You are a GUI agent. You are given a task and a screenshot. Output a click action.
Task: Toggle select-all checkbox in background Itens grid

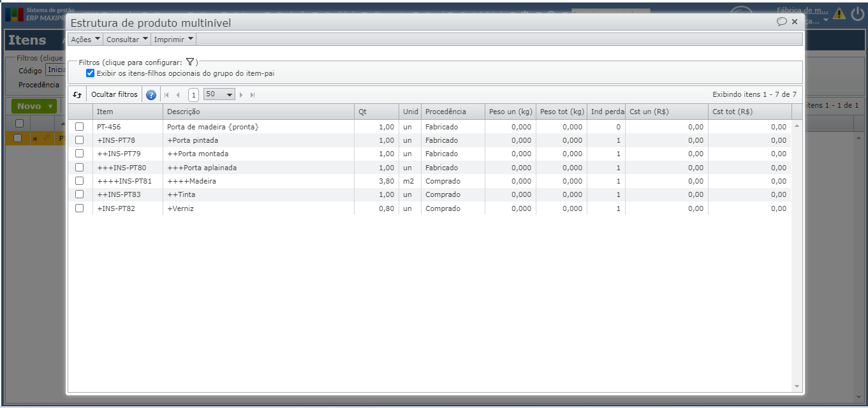(19, 124)
